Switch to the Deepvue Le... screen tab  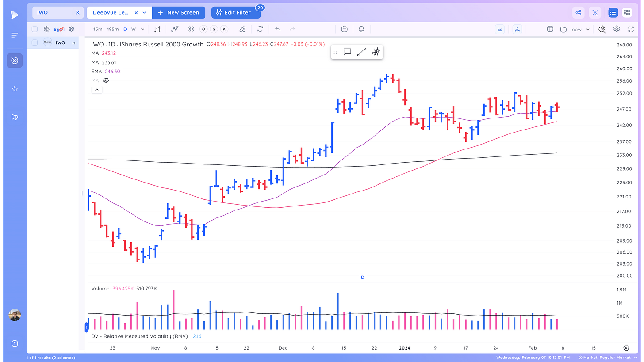click(111, 12)
